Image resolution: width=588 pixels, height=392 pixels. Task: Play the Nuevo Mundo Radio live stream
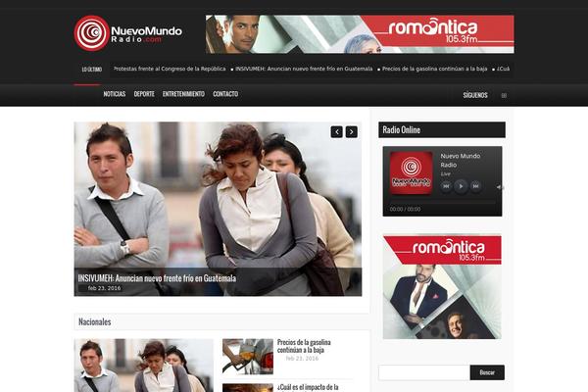[461, 186]
